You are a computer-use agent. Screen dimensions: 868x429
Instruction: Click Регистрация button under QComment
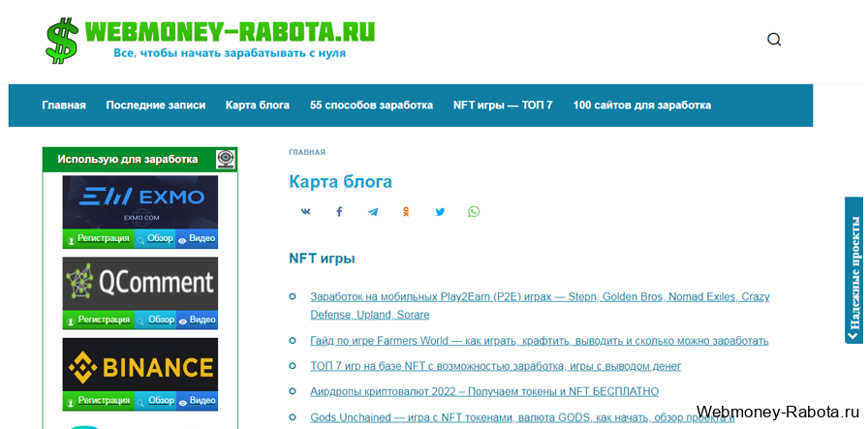click(x=99, y=320)
